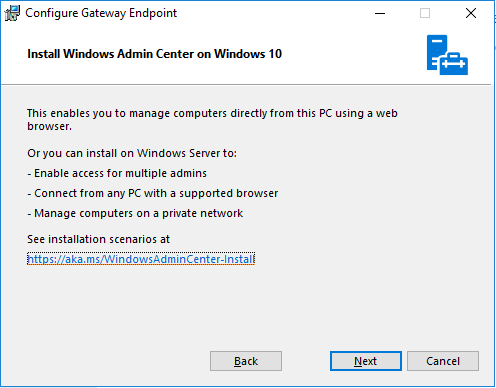Screen dimensions: 496x388
Task: Select the 'Or you can install on Windows Server' line
Action: (x=132, y=153)
